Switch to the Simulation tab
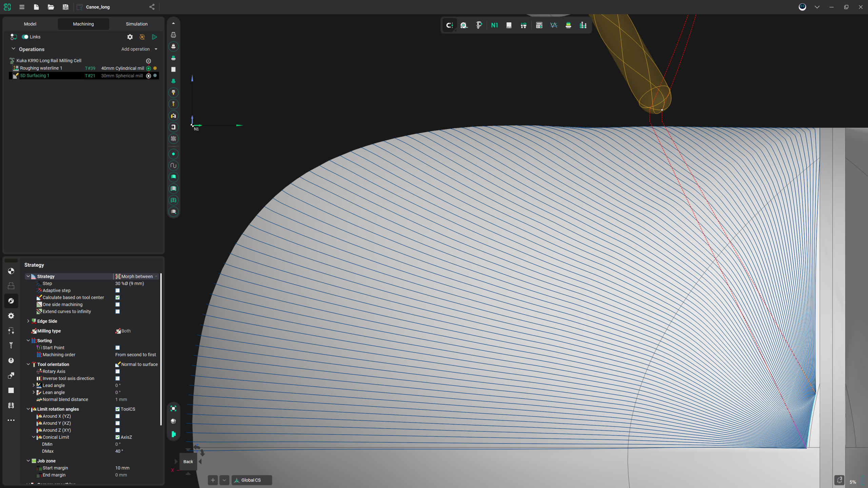 pyautogui.click(x=137, y=24)
